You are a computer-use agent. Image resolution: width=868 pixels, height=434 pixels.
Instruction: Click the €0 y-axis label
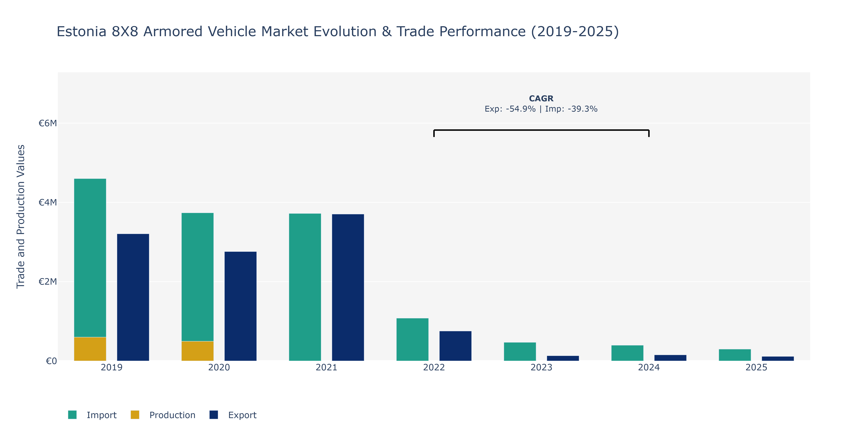(x=51, y=361)
